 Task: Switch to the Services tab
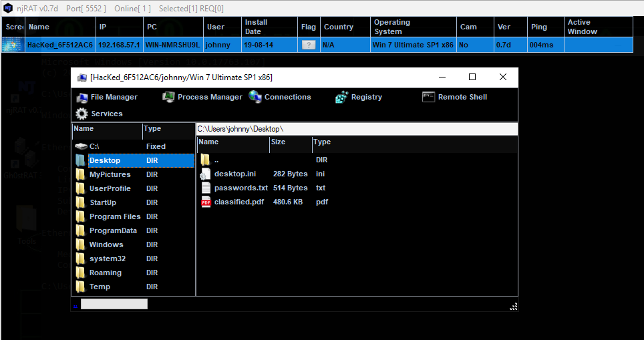tap(99, 114)
